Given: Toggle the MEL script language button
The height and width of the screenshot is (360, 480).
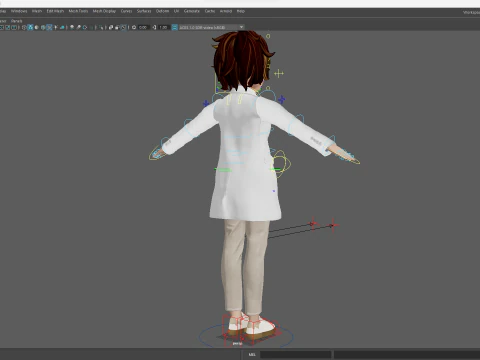Looking at the screenshot, I should pyautogui.click(x=252, y=354).
